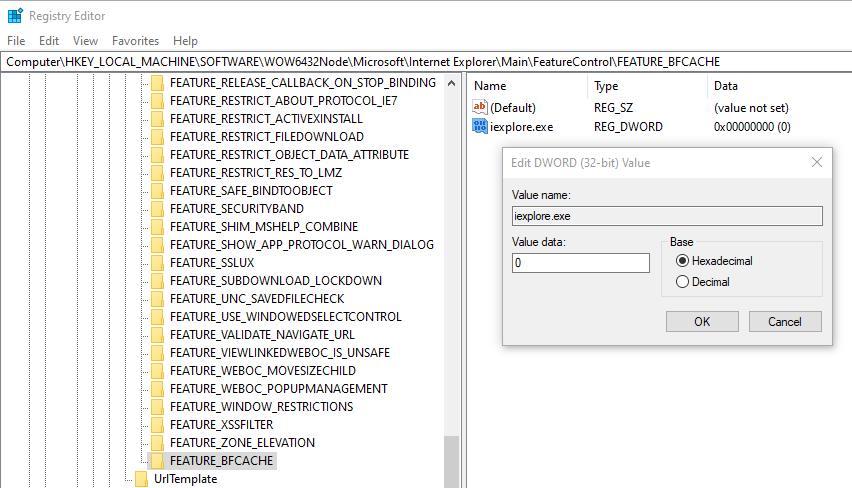Select the Hexadecimal base option
852x488 pixels.
683,261
